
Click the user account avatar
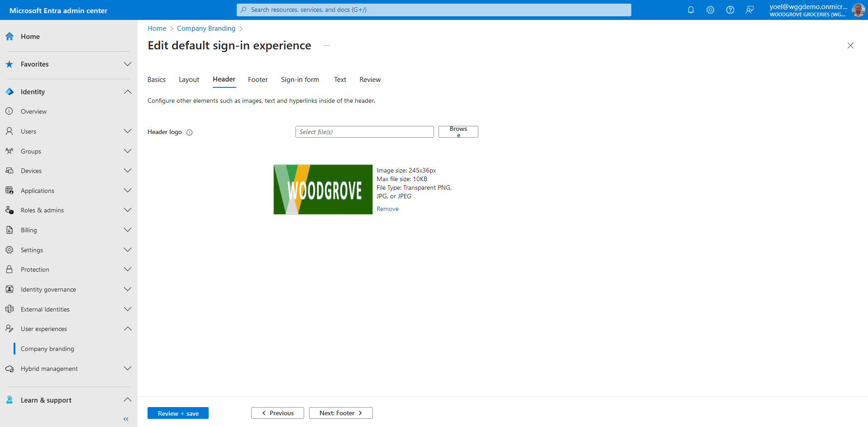(x=858, y=10)
